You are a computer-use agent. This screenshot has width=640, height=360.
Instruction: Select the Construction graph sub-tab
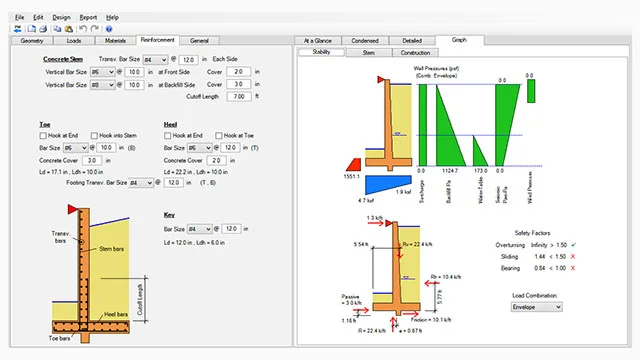[415, 53]
